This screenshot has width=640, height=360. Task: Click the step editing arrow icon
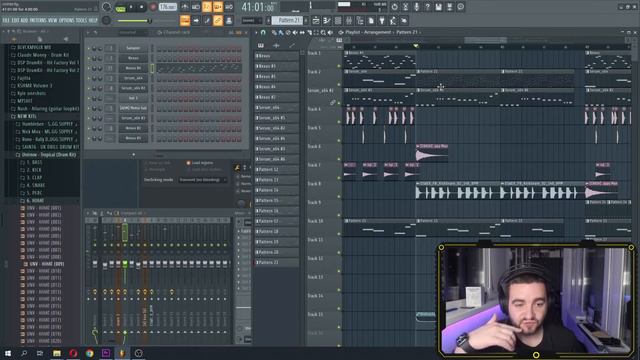click(x=196, y=20)
